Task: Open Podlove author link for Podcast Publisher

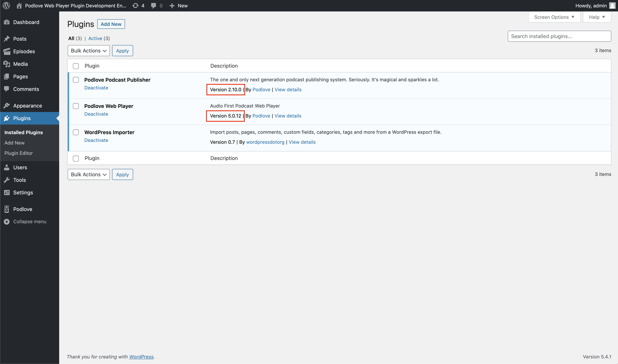Action: (261, 90)
